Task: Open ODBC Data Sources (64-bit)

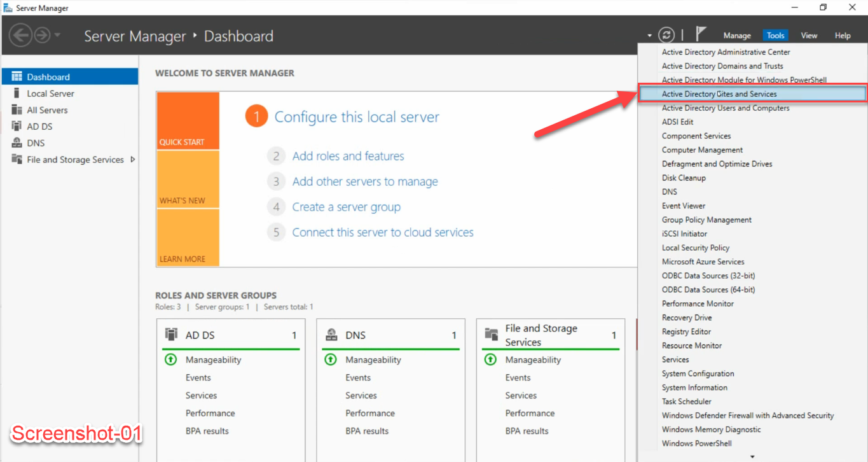Action: 753,290
